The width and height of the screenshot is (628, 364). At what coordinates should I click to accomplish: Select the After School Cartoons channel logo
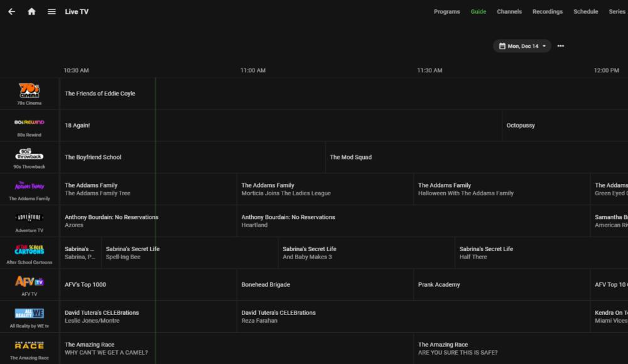(30, 250)
